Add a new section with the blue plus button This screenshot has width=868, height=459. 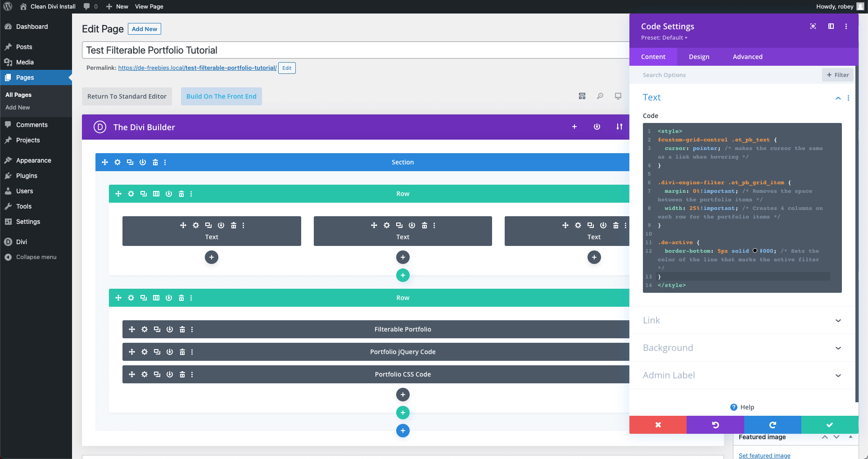point(403,431)
